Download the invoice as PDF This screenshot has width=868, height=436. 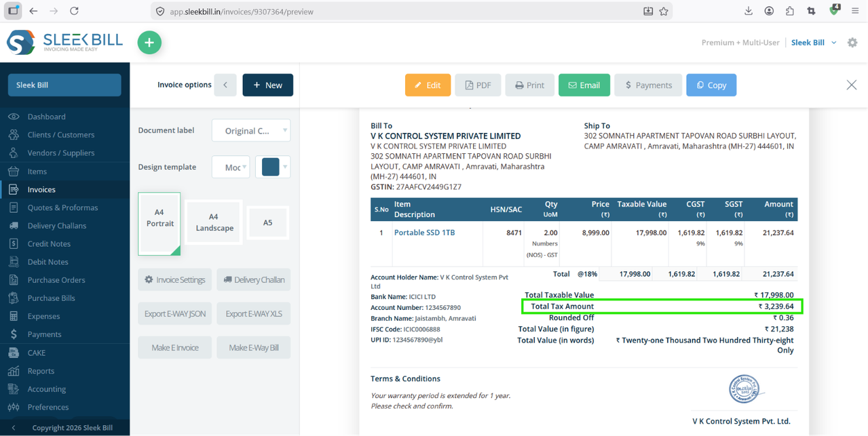(478, 85)
